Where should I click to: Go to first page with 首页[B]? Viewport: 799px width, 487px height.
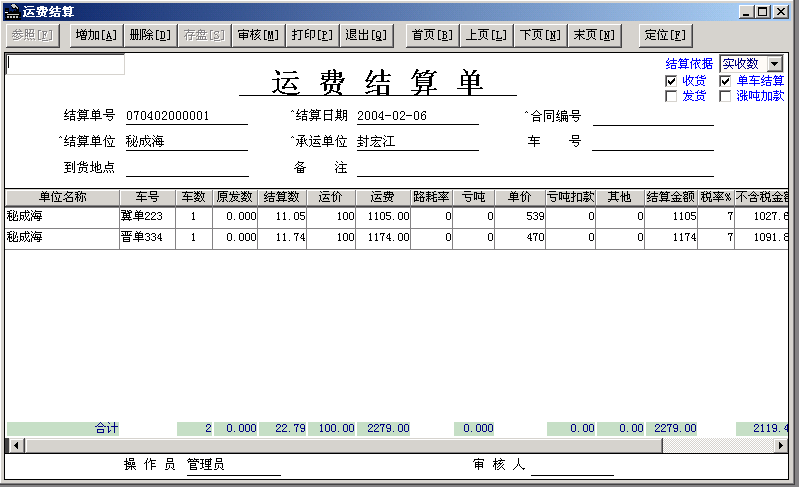click(x=432, y=35)
